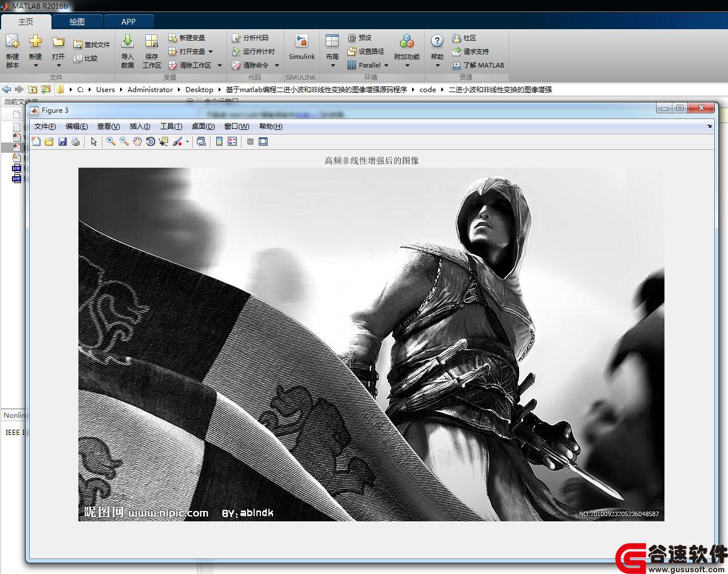The width and height of the screenshot is (728, 574).
Task: Click the Print Figure icon
Action: point(76,141)
